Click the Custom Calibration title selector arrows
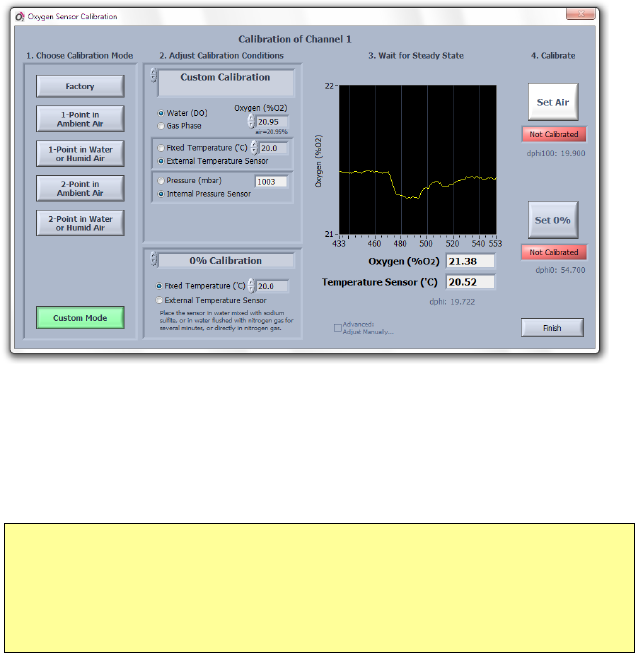 (x=154, y=75)
